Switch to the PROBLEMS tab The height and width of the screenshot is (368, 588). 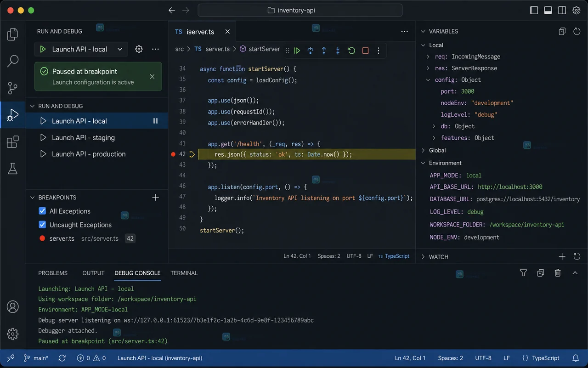(x=53, y=273)
